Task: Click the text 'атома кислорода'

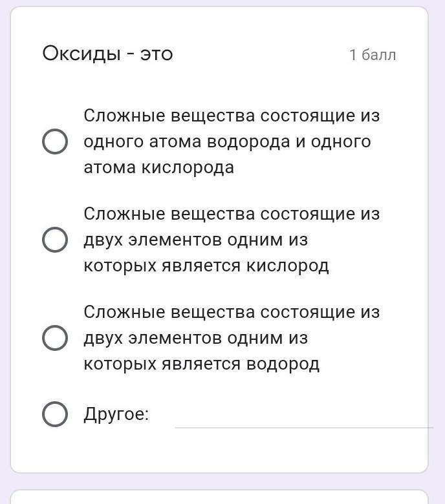Action: click(x=158, y=167)
